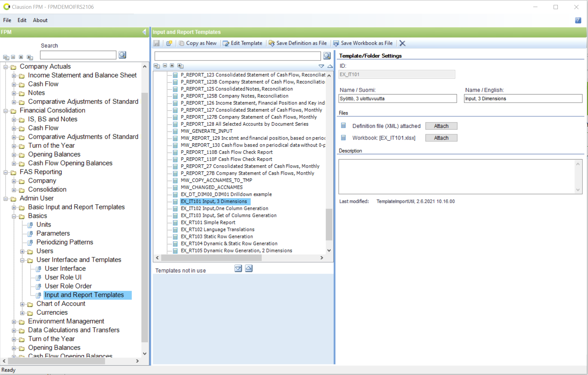This screenshot has width=588, height=375.
Task: Click the templates list vertical scrollbar down arrow
Action: [x=329, y=251]
